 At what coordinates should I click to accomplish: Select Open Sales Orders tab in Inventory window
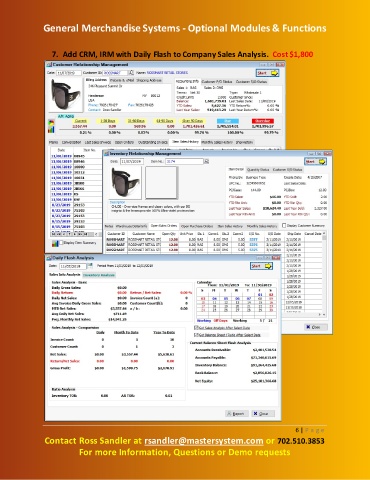[163, 226]
